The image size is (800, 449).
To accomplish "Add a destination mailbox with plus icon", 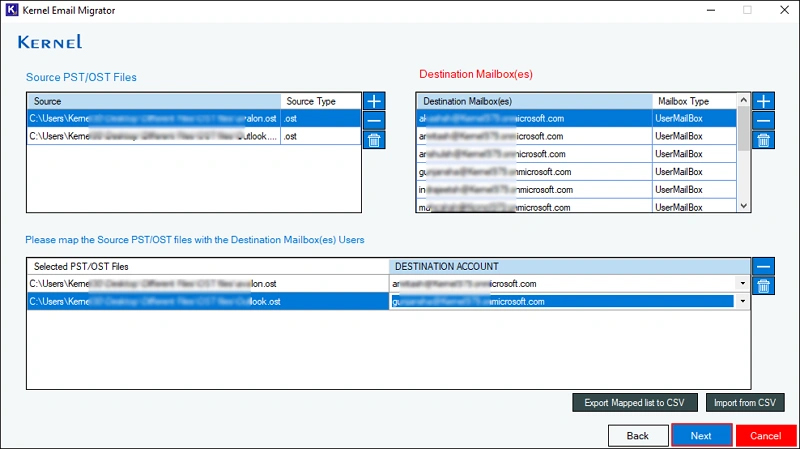I will coord(763,101).
